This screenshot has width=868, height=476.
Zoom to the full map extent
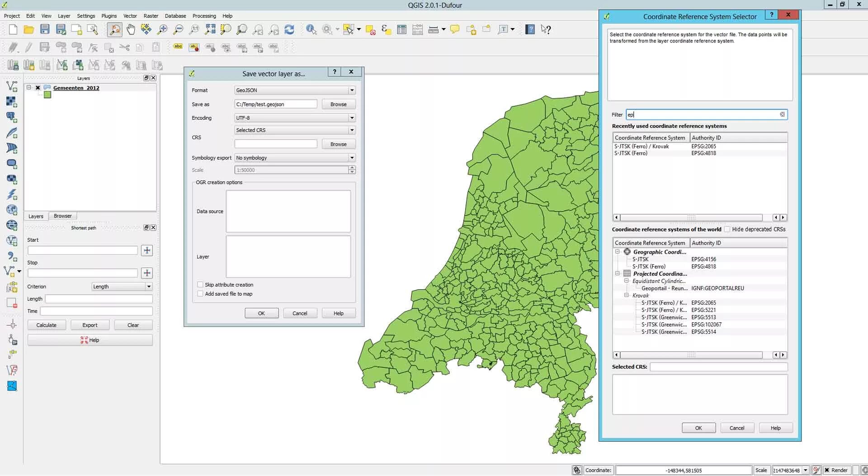point(210,30)
